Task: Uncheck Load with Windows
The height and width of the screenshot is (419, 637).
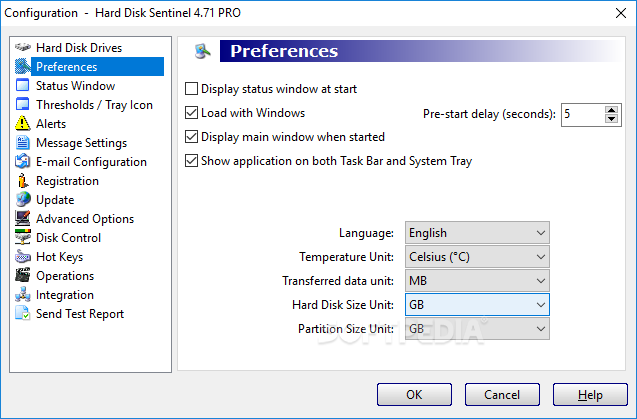Action: [191, 113]
